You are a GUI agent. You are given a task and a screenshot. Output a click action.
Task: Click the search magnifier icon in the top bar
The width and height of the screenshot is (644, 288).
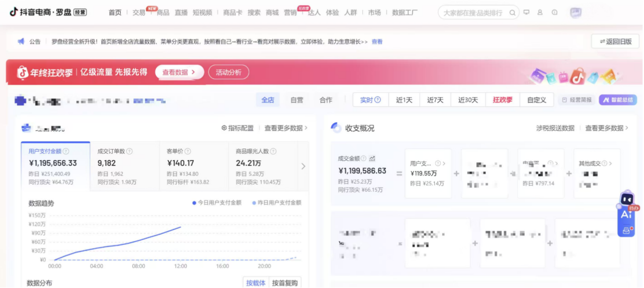coord(513,13)
